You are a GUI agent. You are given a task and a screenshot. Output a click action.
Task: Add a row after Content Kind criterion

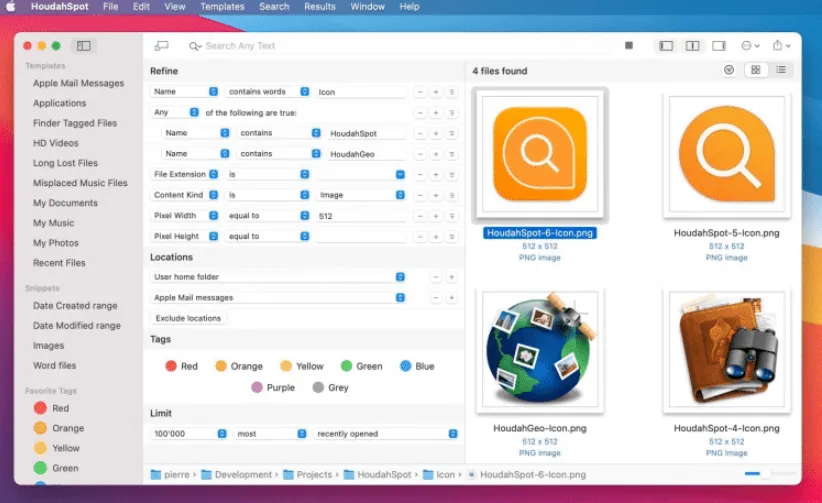(436, 195)
